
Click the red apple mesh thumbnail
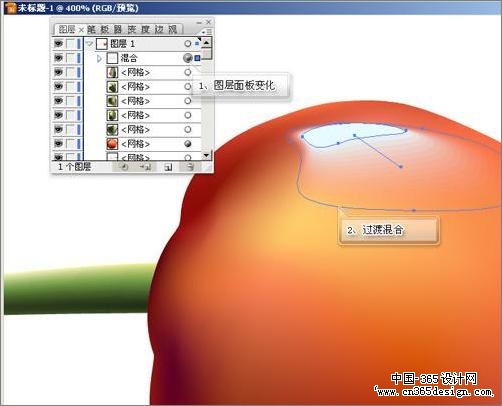[x=112, y=144]
